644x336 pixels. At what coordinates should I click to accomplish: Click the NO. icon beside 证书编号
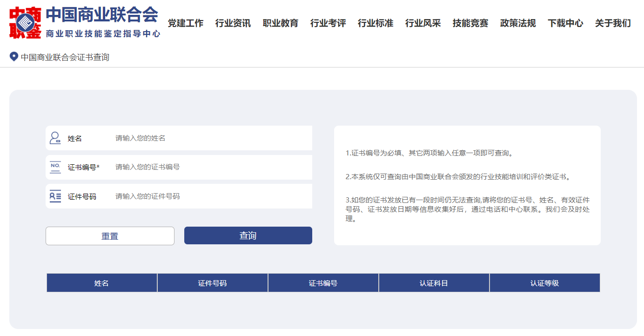point(55,167)
